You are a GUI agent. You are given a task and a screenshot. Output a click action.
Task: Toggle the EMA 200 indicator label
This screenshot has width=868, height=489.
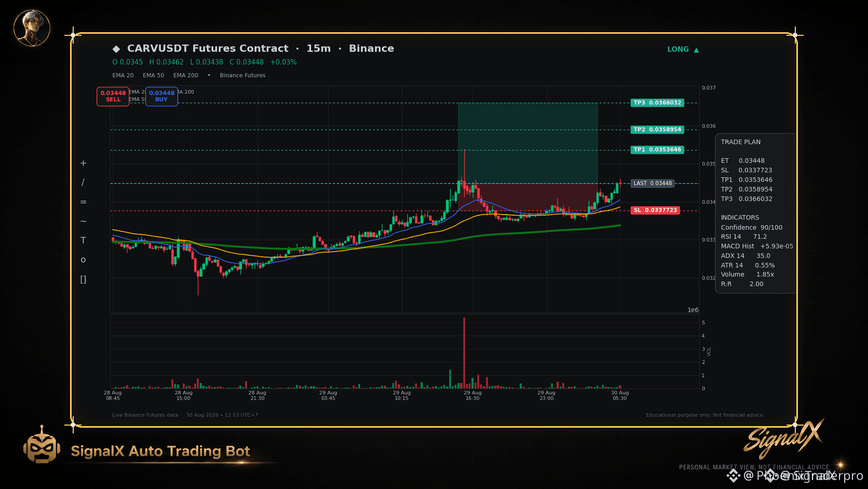click(186, 75)
